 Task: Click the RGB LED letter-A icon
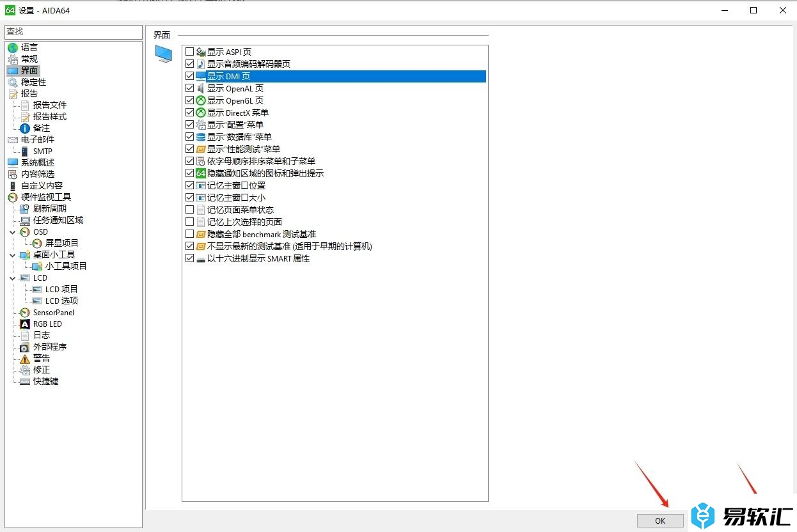(x=25, y=324)
